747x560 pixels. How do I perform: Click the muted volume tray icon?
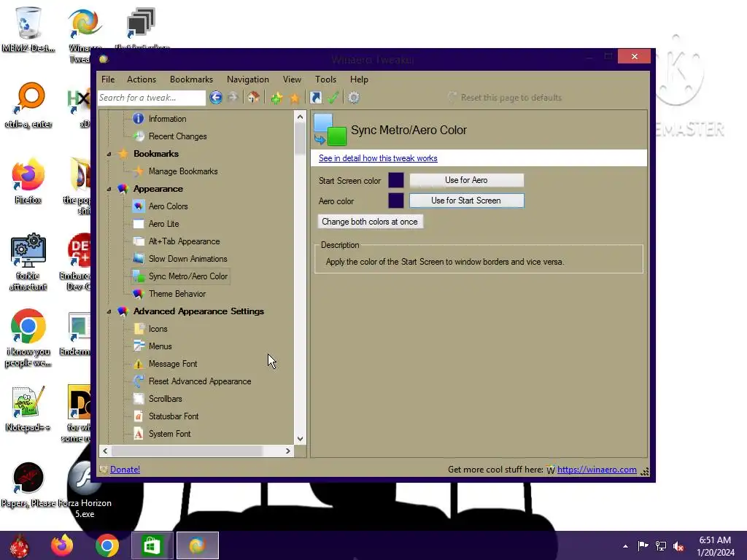678,546
